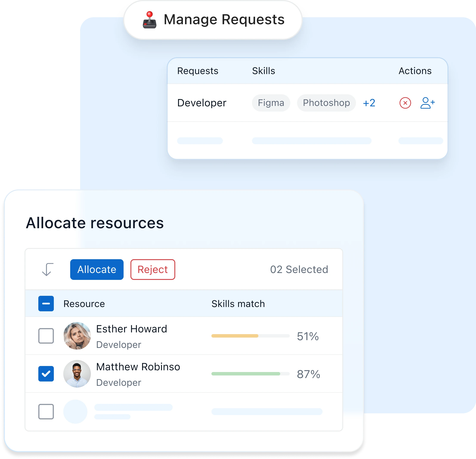Select the Photoshop skill tag

point(326,103)
